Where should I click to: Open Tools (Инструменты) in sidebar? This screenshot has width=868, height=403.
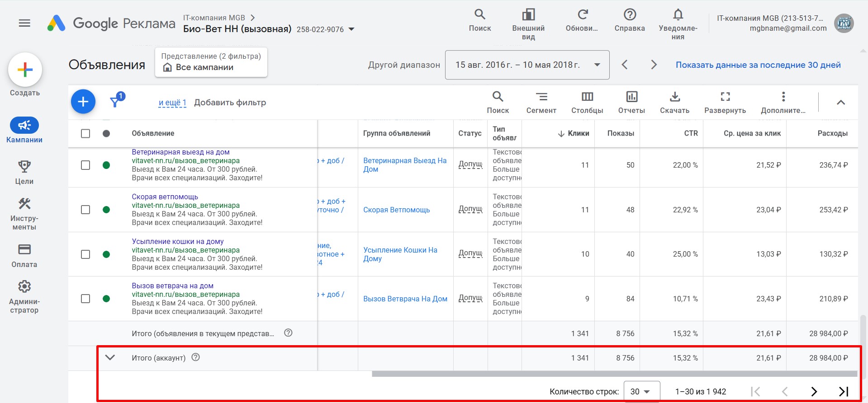24,214
